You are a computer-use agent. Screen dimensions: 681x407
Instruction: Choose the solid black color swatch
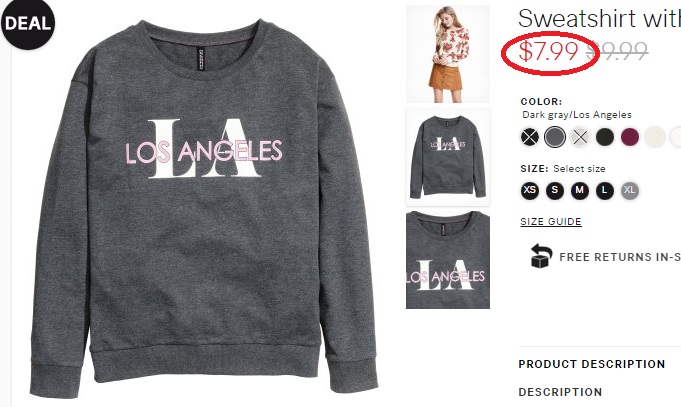[x=605, y=137]
